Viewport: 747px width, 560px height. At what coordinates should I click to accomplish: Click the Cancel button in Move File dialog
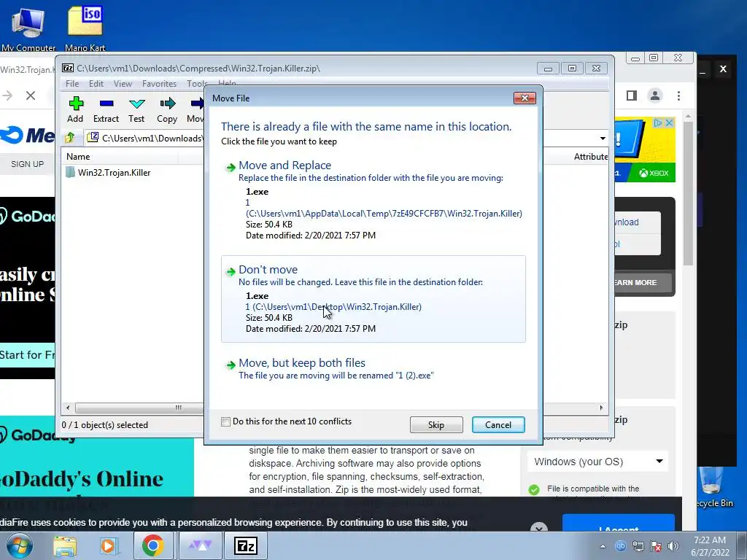(x=498, y=425)
